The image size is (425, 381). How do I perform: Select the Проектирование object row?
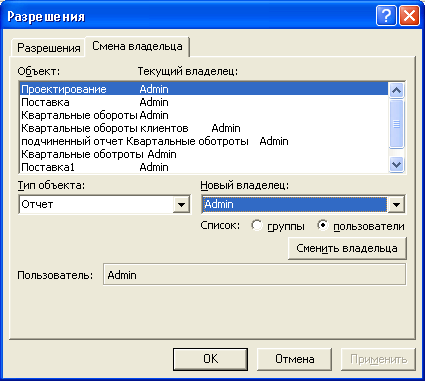pos(204,89)
